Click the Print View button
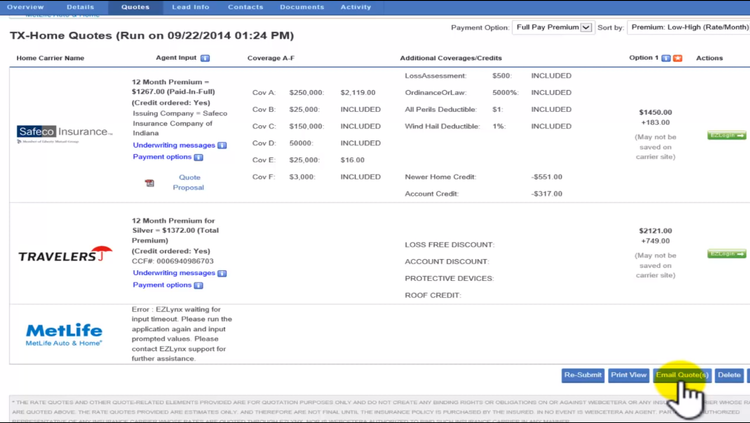750x423 pixels. [628, 375]
